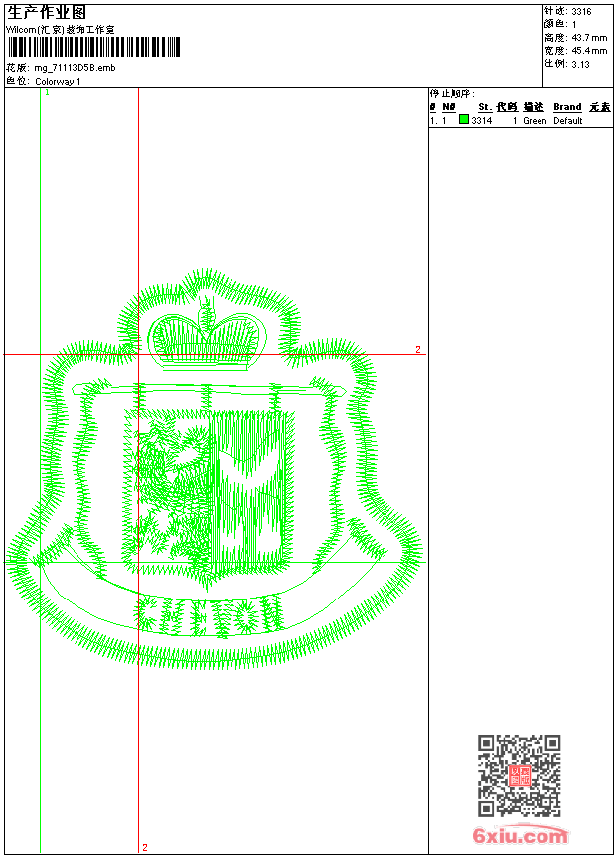Click the '代码' code column header
Image resolution: width=616 pixels, height=855 pixels.
pos(507,107)
